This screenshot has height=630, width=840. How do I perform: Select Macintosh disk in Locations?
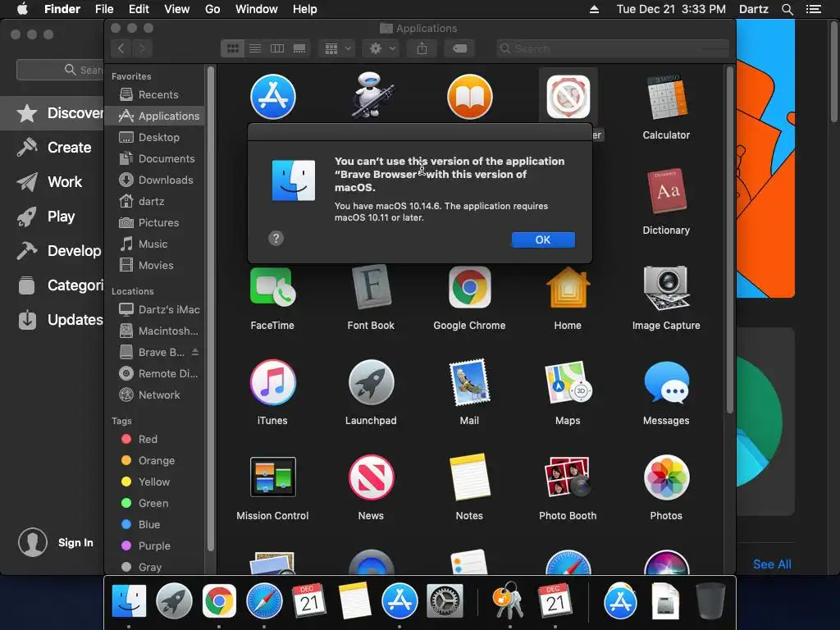(x=154, y=331)
